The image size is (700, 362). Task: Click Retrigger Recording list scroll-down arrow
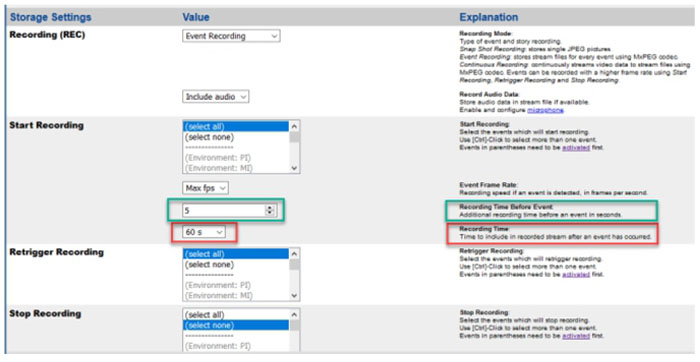tap(294, 295)
